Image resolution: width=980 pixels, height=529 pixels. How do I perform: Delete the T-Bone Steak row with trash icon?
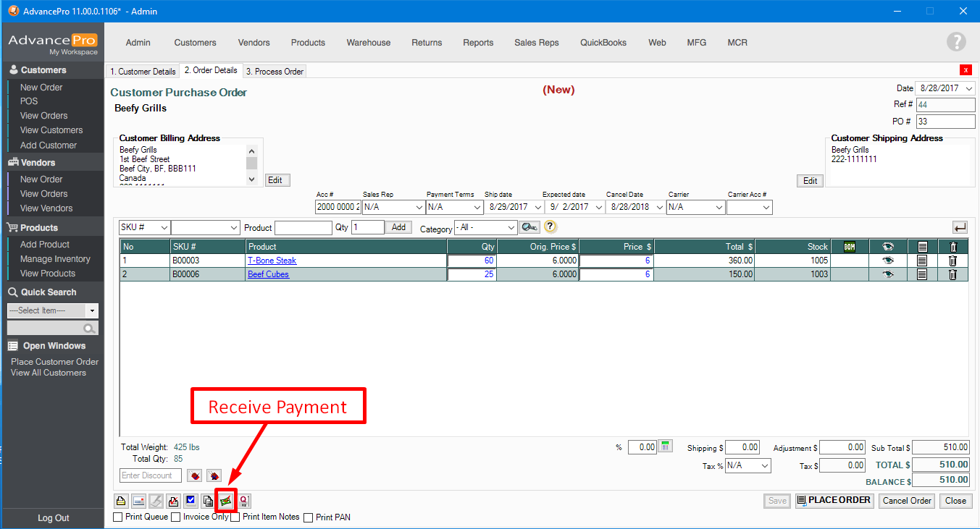pos(953,261)
